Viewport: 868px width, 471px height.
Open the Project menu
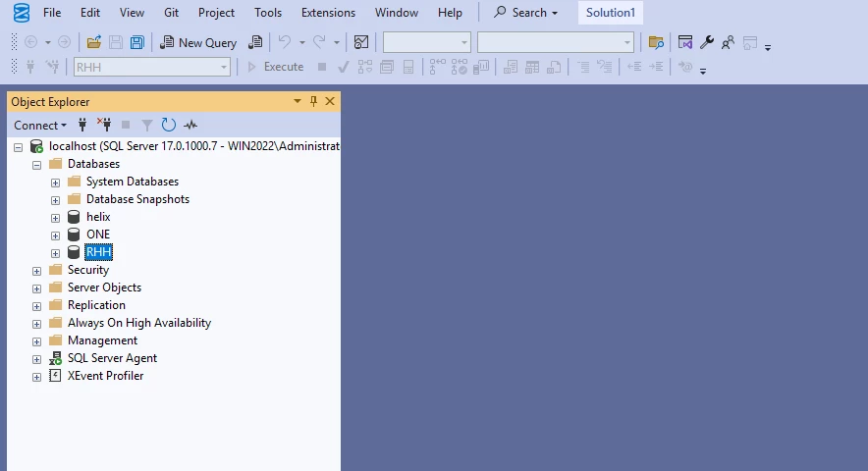(216, 13)
